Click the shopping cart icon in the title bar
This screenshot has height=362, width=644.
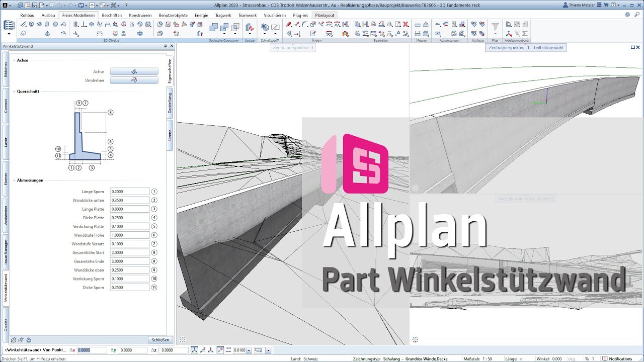click(x=606, y=5)
